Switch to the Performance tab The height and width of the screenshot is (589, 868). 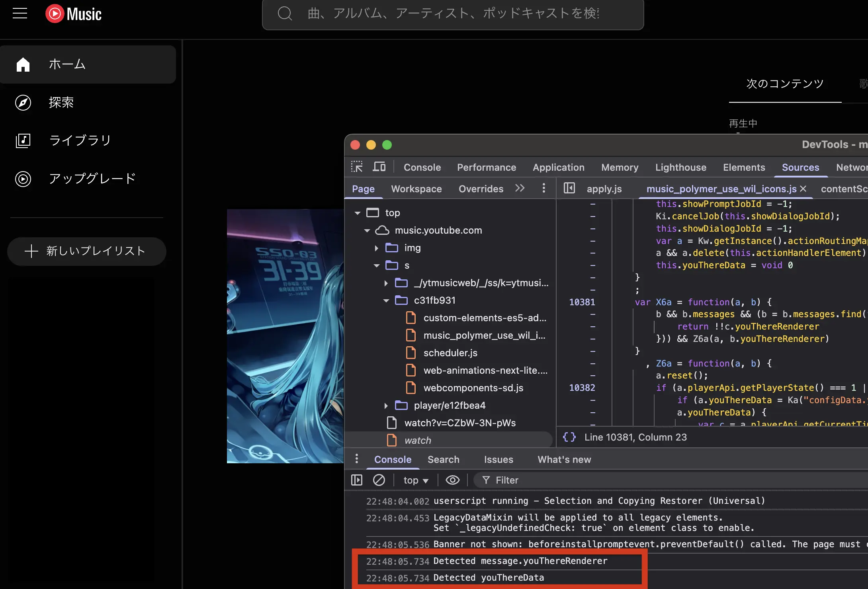coord(487,168)
